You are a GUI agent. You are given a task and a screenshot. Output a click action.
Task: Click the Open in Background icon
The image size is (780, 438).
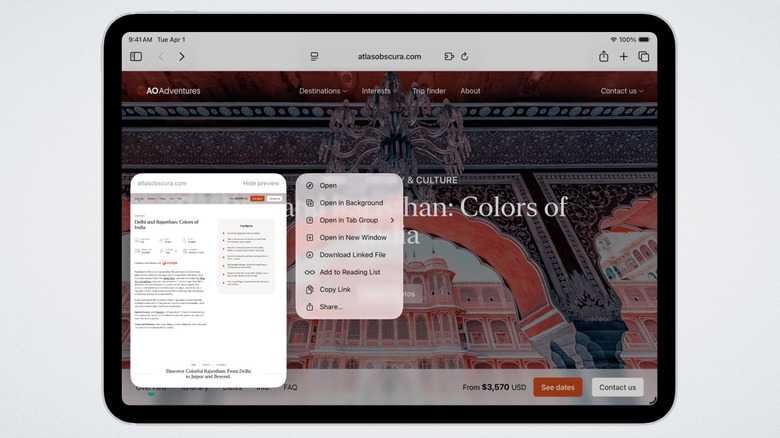coord(309,203)
